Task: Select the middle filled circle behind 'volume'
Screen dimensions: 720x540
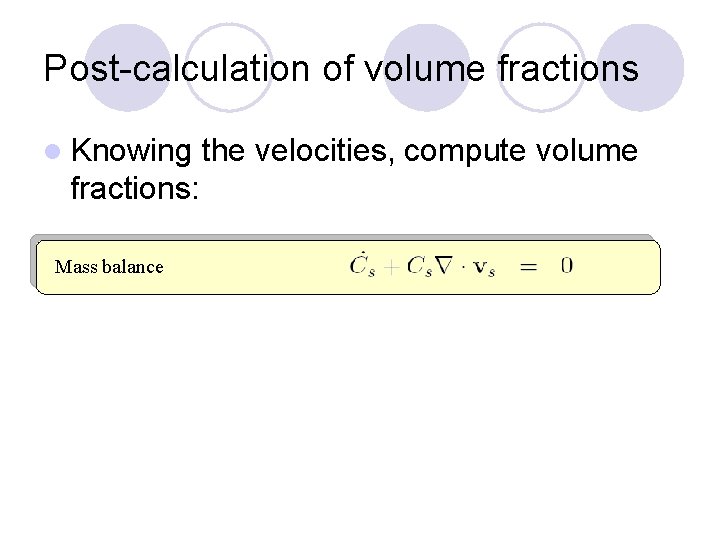Action: coord(427,68)
